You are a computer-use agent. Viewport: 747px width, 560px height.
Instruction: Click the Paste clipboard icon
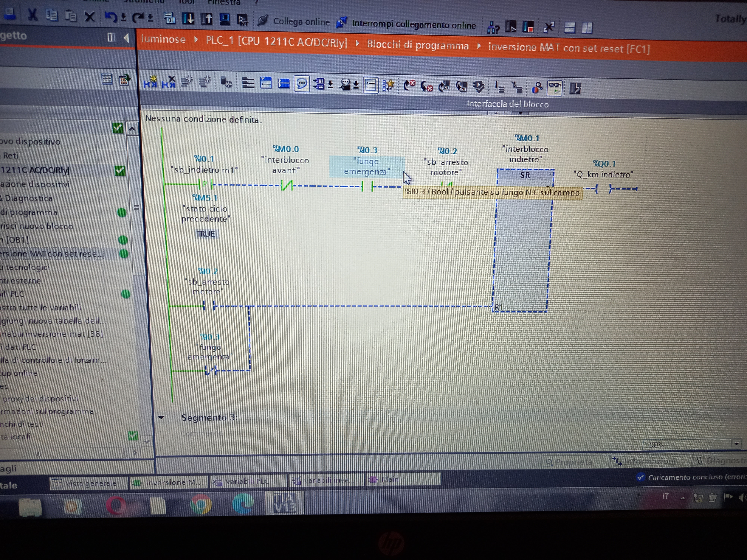71,16
